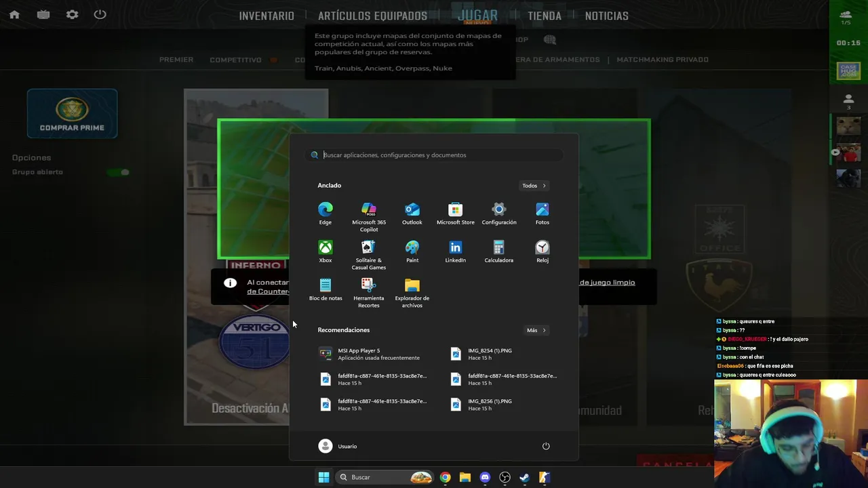Open Microsoft Store
This screenshot has width=868, height=488.
(x=456, y=213)
